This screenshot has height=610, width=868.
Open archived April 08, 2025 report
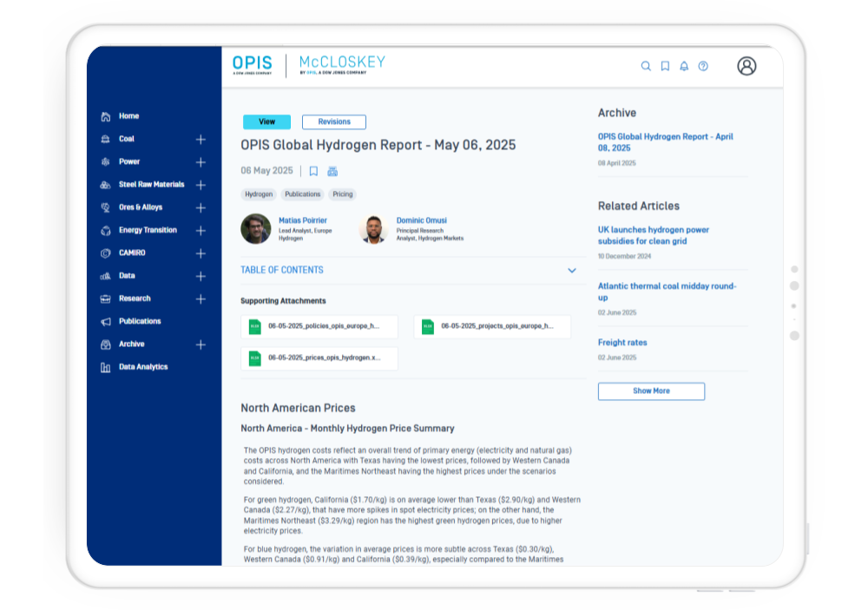click(665, 142)
